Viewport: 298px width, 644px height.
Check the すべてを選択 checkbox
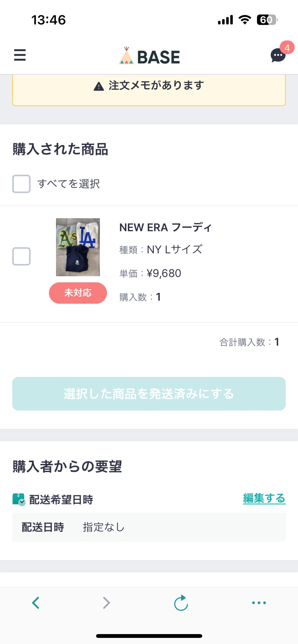(x=22, y=184)
